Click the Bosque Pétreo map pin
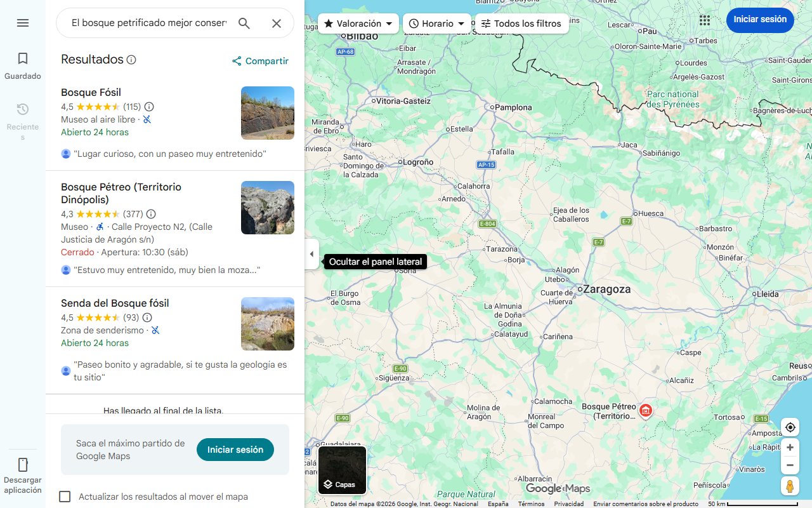Viewport: 812px width, 508px height. click(x=646, y=410)
